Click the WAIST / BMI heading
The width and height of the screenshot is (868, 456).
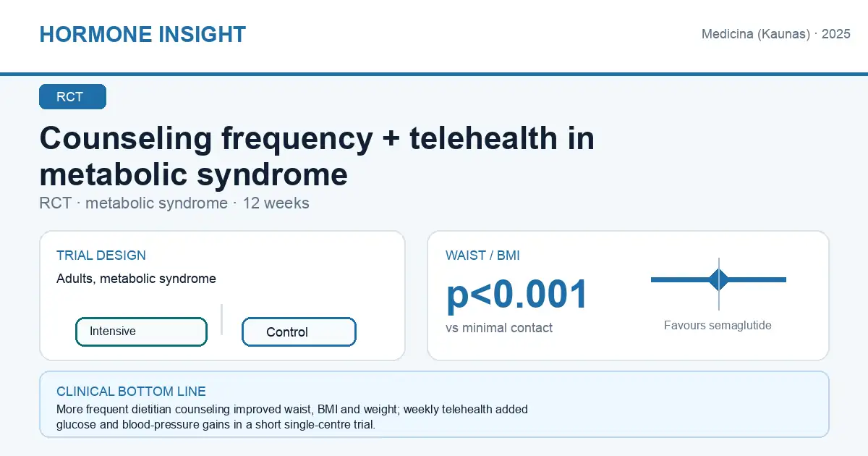(x=482, y=256)
